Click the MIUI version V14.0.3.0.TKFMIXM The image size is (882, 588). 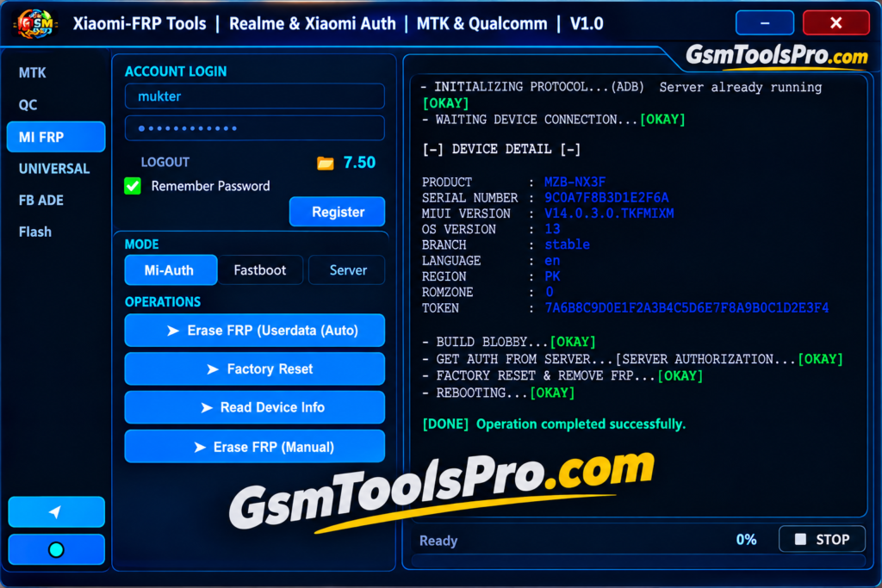pos(609,214)
